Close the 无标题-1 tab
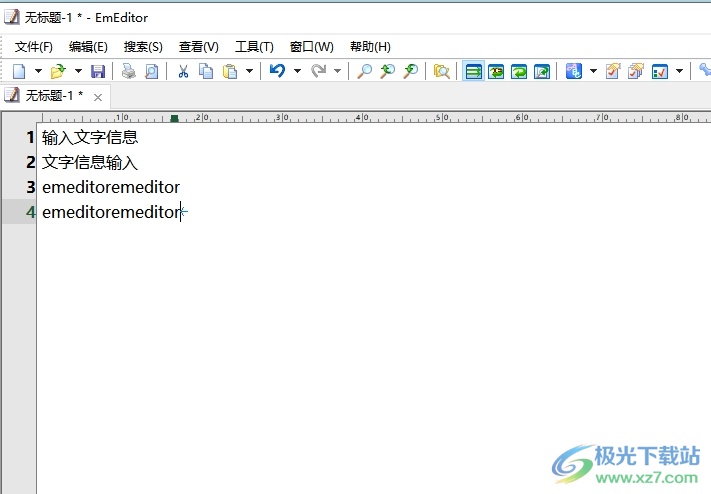Screen dimensions: 711x494 pos(98,97)
